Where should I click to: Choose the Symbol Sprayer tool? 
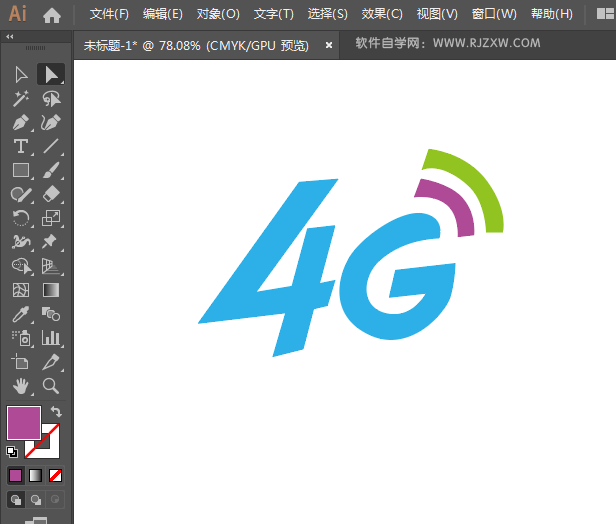(21, 338)
